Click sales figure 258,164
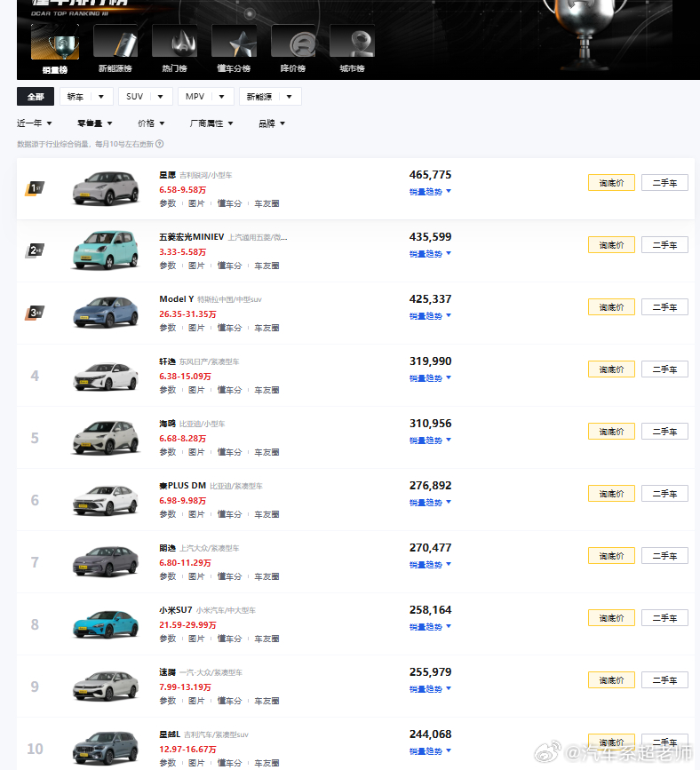The image size is (700, 770). (430, 610)
